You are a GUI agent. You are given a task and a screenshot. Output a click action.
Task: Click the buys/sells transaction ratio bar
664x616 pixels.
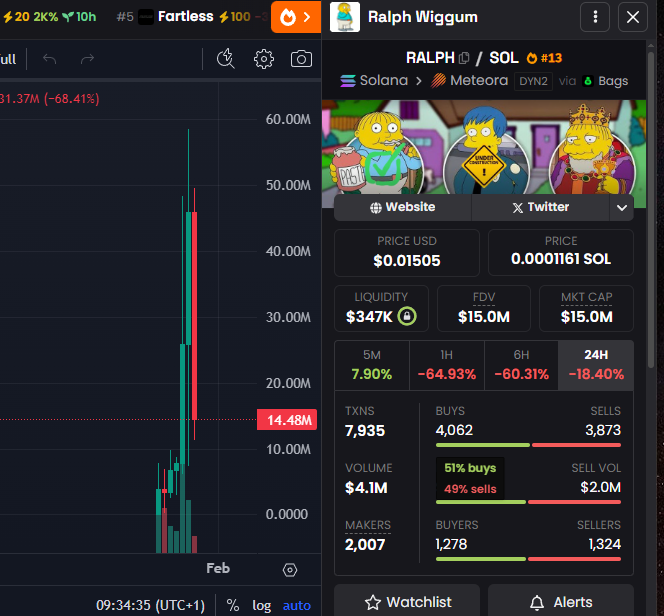pos(528,445)
